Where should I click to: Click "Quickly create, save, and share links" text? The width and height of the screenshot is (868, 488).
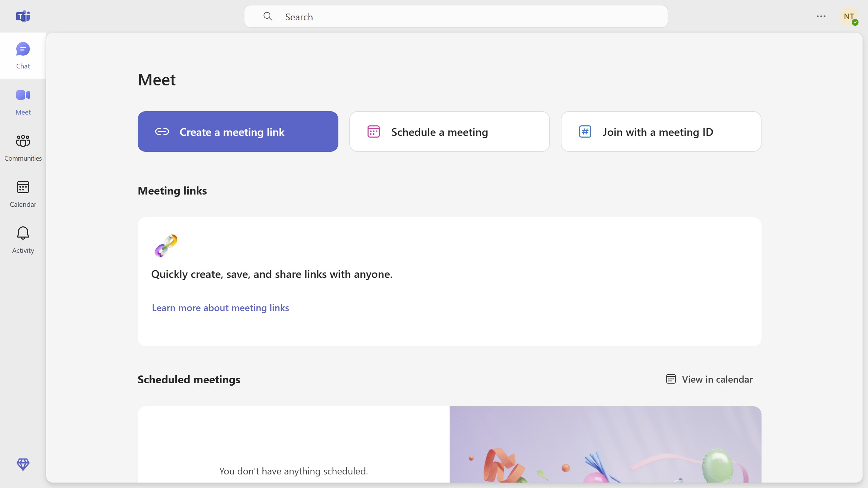coord(272,274)
